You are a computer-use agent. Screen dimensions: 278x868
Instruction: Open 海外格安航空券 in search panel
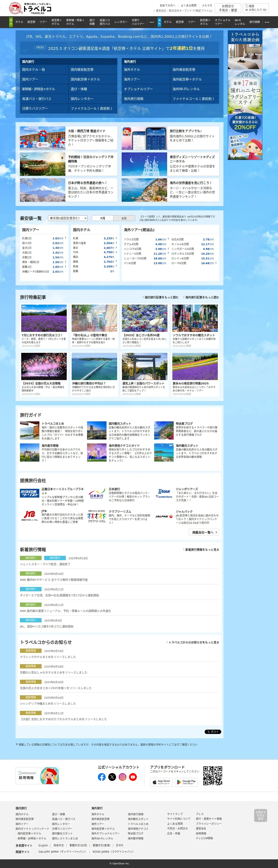click(x=194, y=69)
